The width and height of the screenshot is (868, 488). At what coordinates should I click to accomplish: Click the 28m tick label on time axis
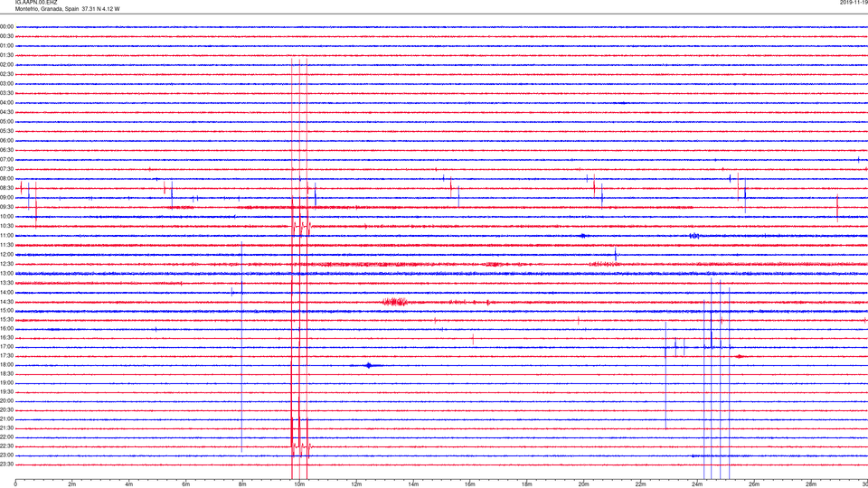811,484
